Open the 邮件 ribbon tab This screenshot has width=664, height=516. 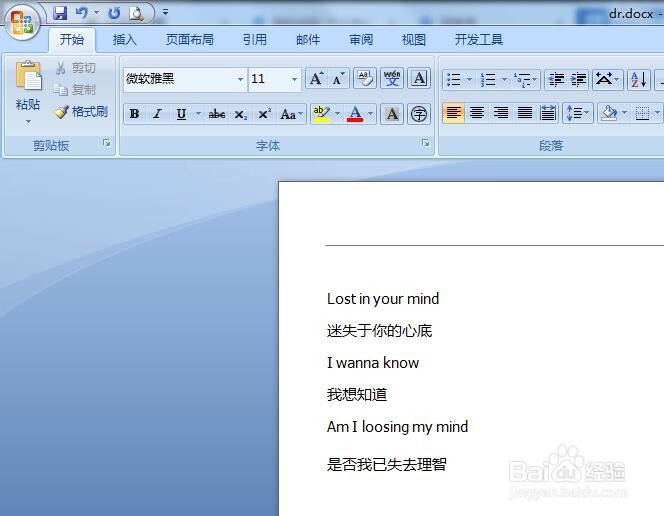(308, 40)
